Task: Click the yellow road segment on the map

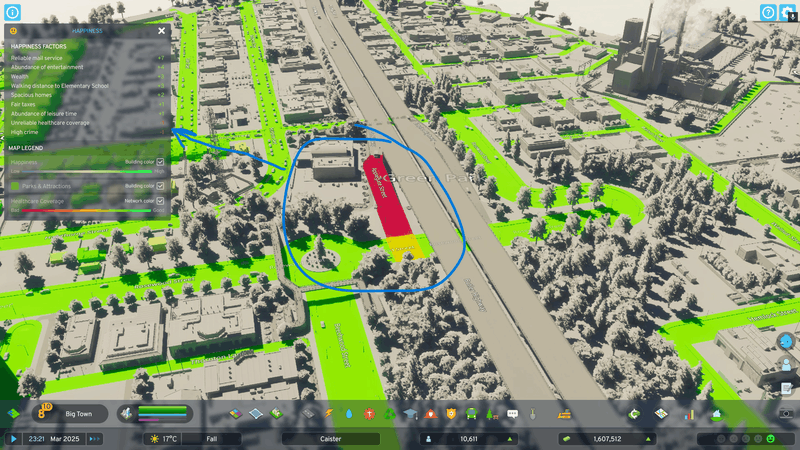Action: pos(406,246)
